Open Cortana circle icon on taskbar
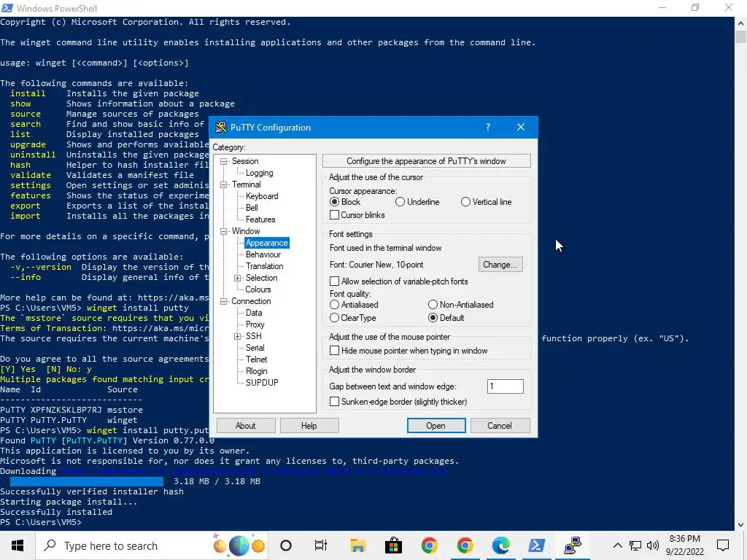The width and height of the screenshot is (747, 560). pos(286,545)
